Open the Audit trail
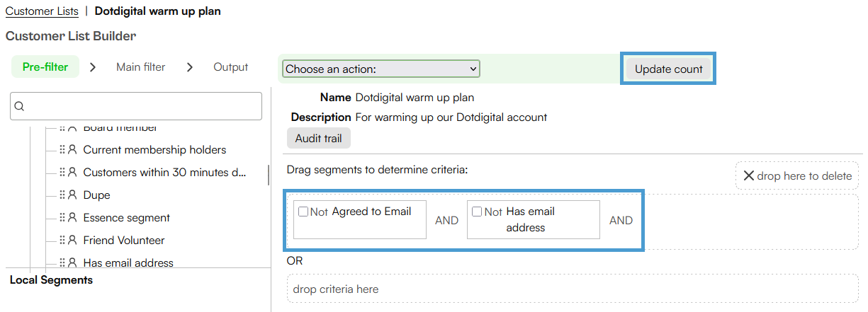 pos(319,139)
